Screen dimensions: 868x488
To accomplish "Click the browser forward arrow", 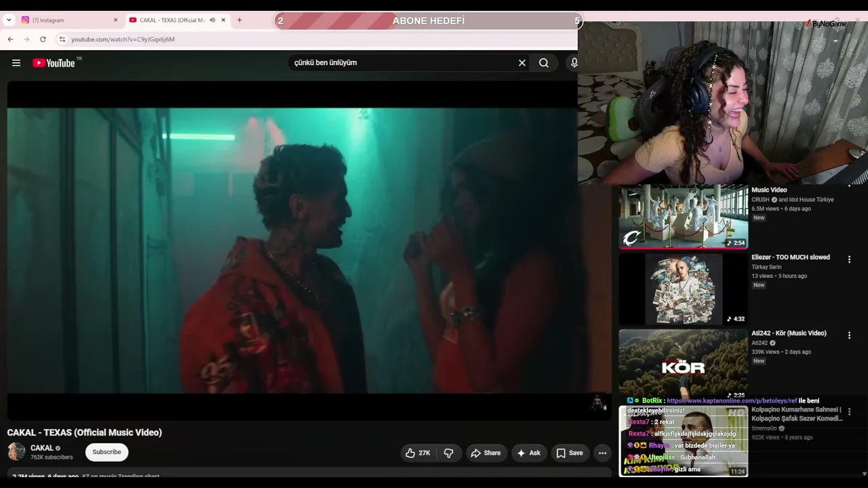I will pyautogui.click(x=26, y=39).
